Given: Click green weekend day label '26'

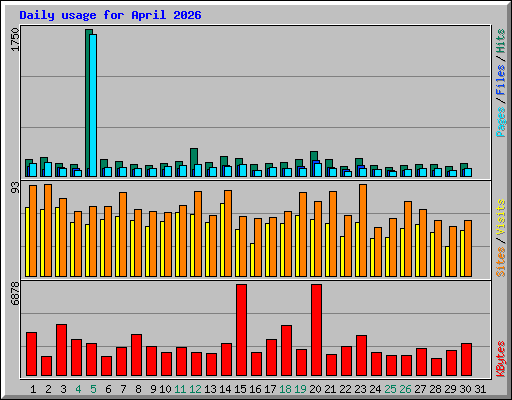Looking at the screenshot, I should [x=405, y=389].
